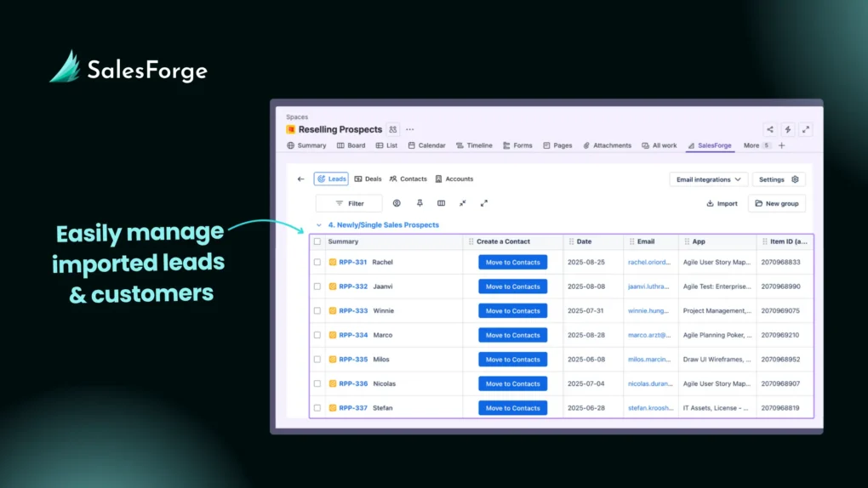Image resolution: width=868 pixels, height=488 pixels.
Task: Open the RPP-336 issue link
Action: click(x=353, y=384)
